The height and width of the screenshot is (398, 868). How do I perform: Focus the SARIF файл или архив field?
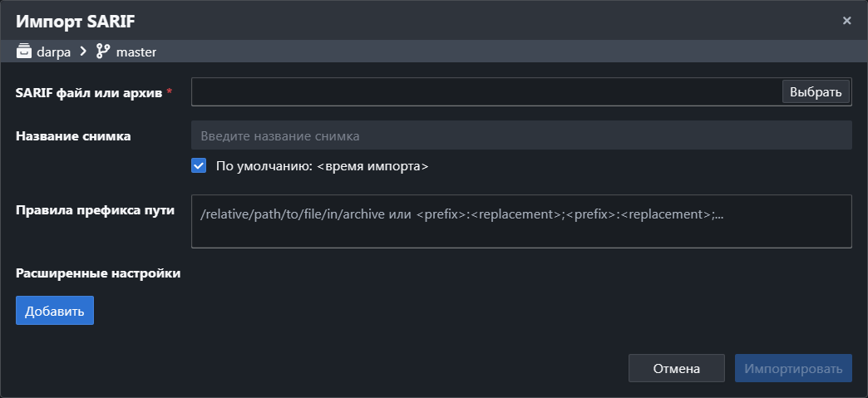click(486, 92)
